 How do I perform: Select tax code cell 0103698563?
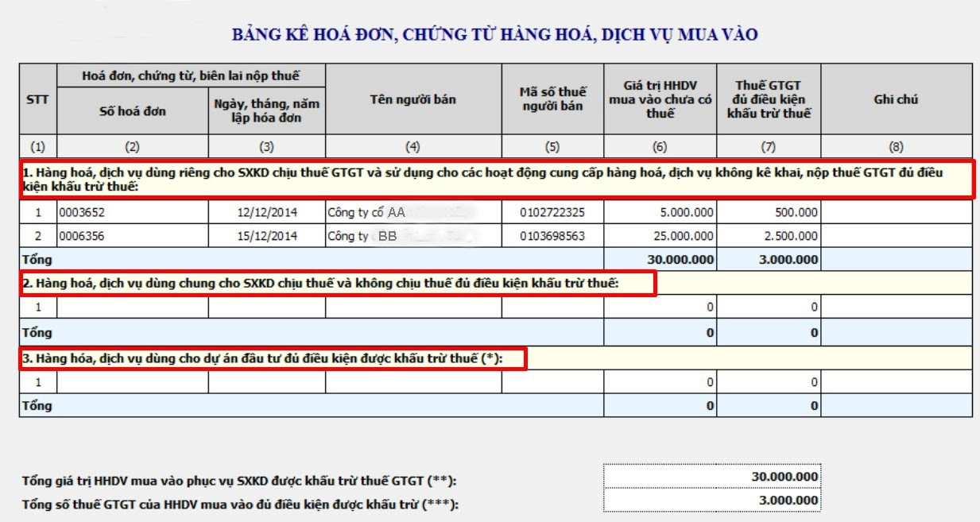552,236
